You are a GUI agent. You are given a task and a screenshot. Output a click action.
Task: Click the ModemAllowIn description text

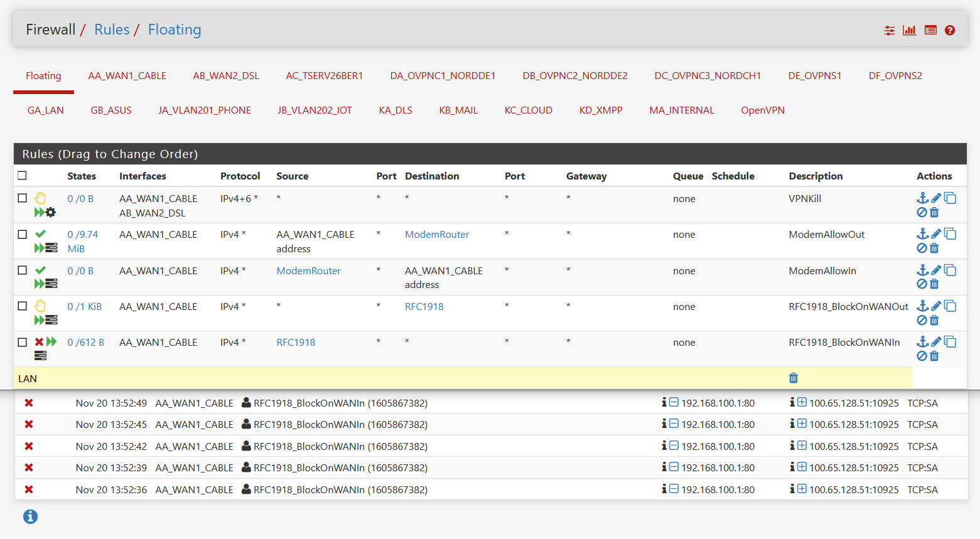822,270
